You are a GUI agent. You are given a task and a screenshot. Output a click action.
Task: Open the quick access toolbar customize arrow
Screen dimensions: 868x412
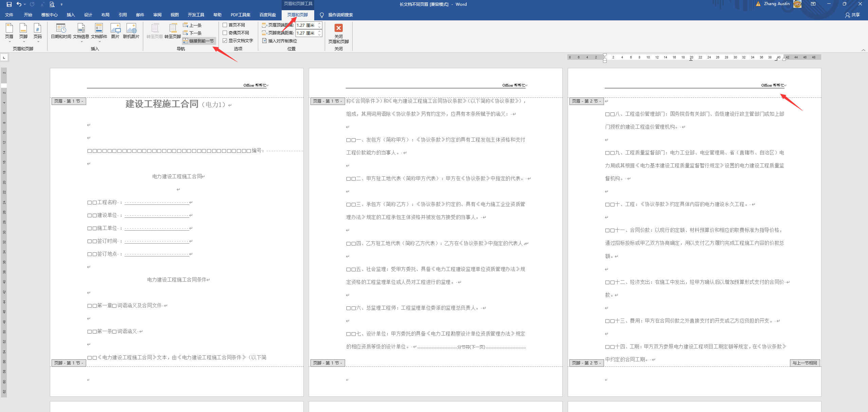click(61, 4)
